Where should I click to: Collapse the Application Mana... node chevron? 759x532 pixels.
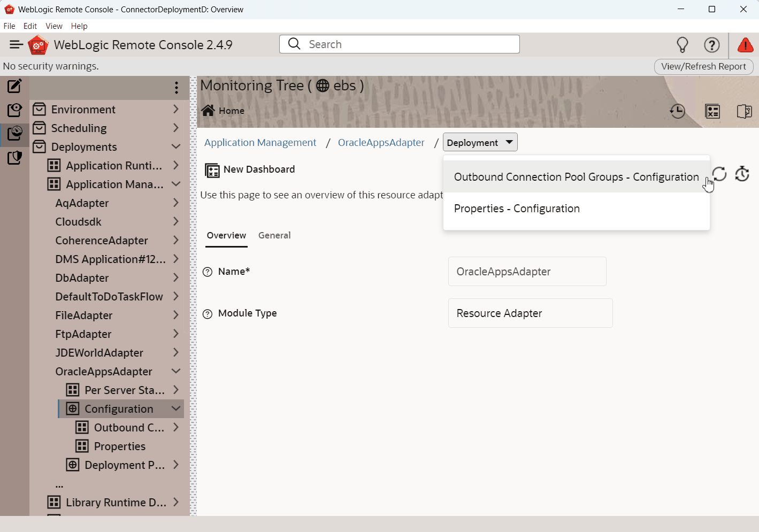click(175, 184)
